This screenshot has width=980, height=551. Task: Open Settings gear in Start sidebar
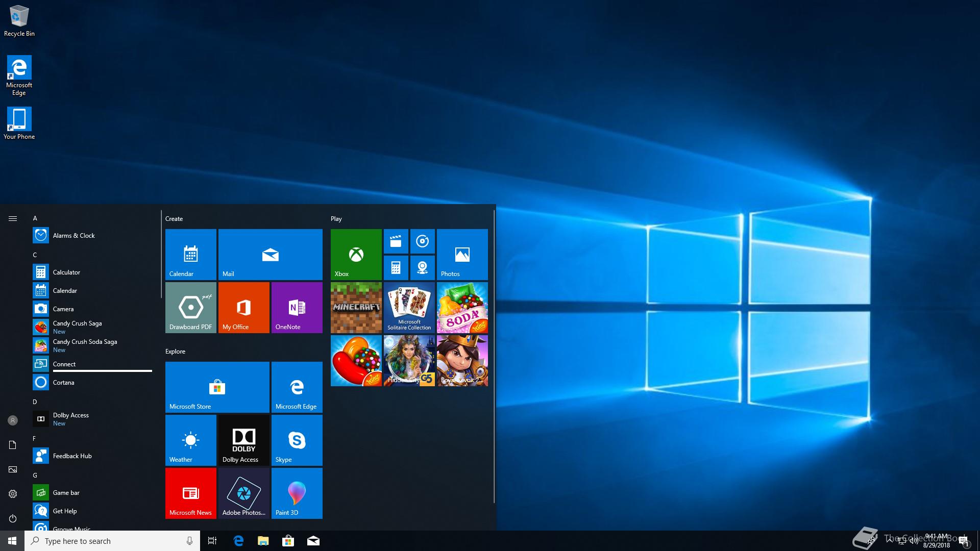pyautogui.click(x=13, y=494)
